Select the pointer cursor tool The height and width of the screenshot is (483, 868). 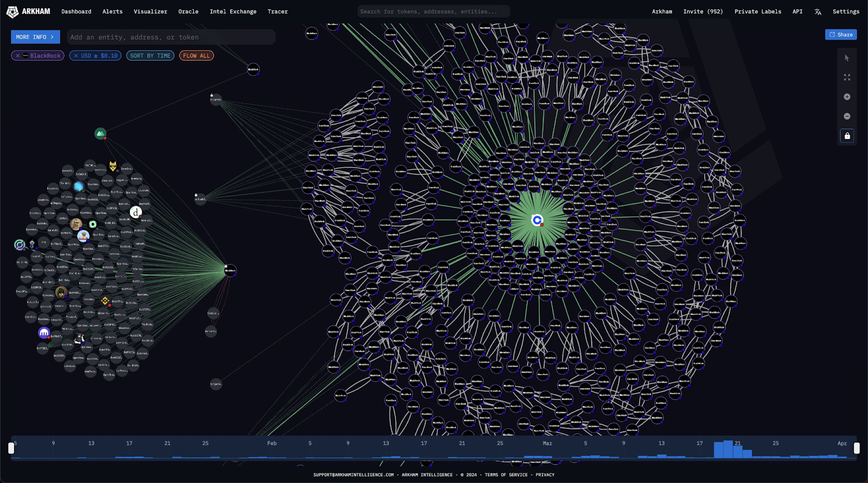pos(847,58)
